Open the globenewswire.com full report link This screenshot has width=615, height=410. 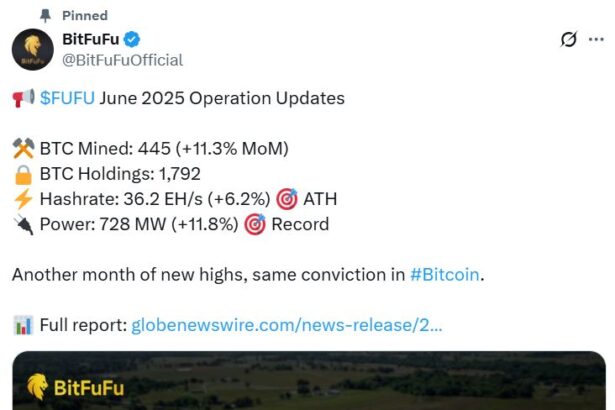(x=287, y=325)
